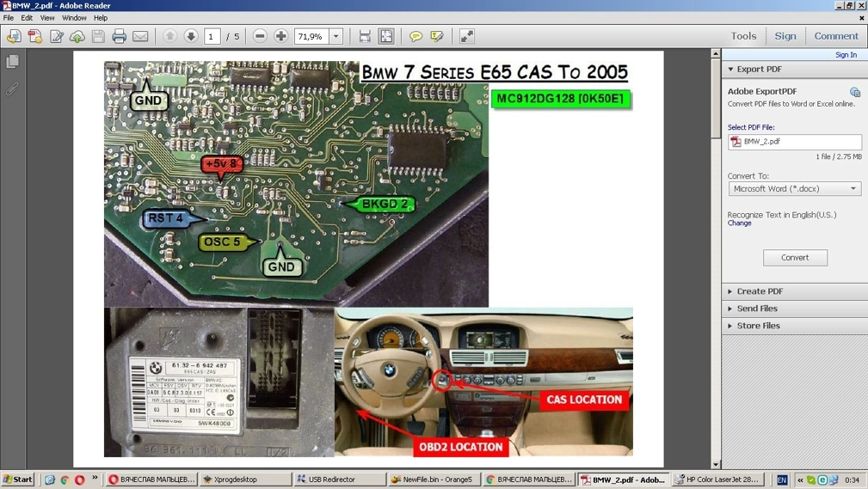
Task: Switch to HP Color LaserJet taskbar window
Action: pos(718,480)
